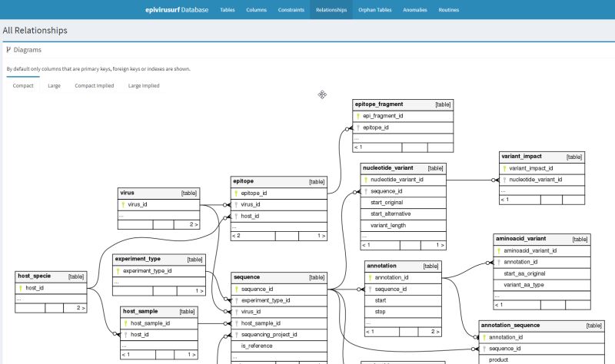This screenshot has height=364, width=615.
Task: Open the annotation_sequence table title
Action: tap(510, 325)
